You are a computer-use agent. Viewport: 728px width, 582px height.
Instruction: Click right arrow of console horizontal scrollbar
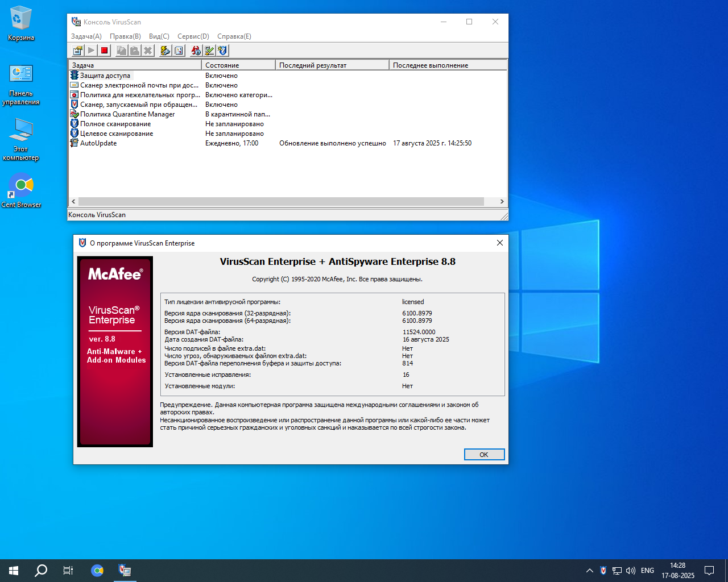pyautogui.click(x=502, y=201)
